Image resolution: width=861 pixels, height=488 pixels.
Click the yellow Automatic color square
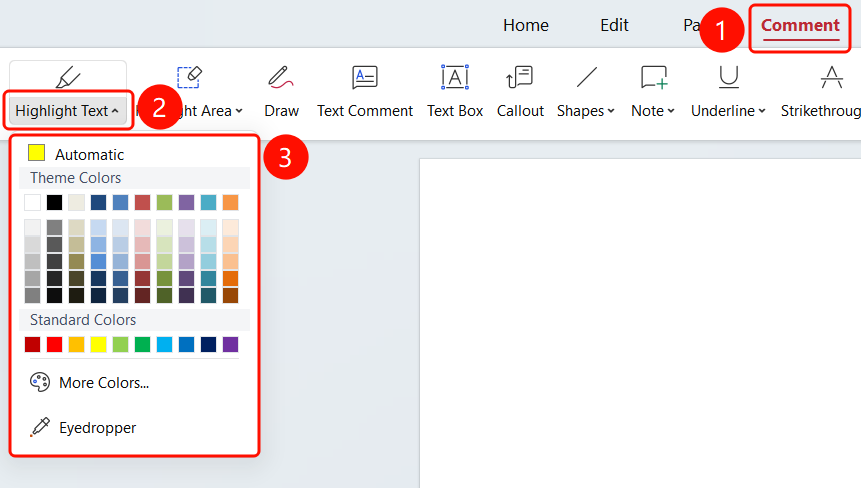point(36,153)
